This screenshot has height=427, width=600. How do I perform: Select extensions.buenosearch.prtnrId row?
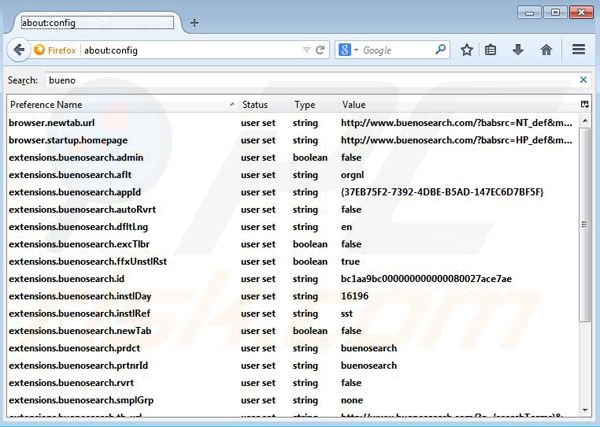292,365
